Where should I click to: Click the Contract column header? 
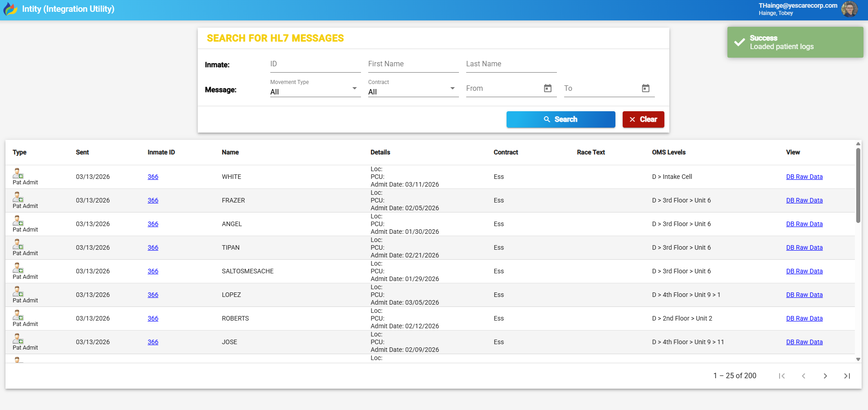[x=506, y=152]
